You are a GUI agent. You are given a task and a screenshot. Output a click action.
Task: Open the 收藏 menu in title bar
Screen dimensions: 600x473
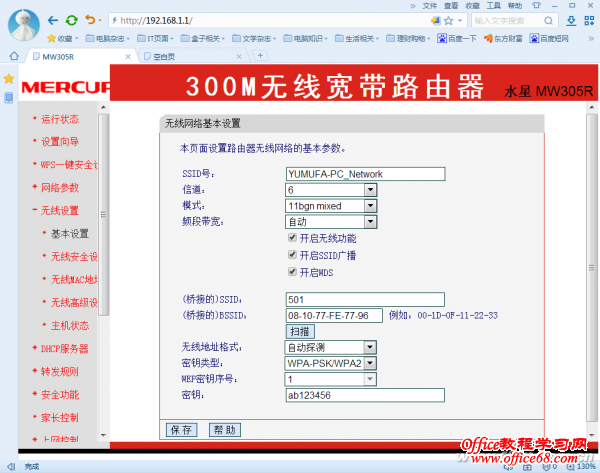pyautogui.click(x=473, y=6)
